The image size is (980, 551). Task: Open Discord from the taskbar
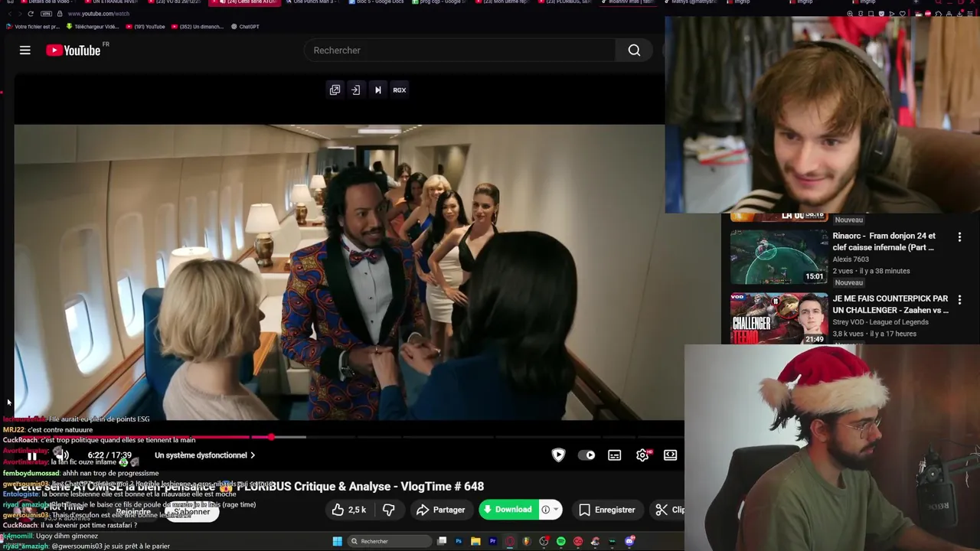(629, 541)
